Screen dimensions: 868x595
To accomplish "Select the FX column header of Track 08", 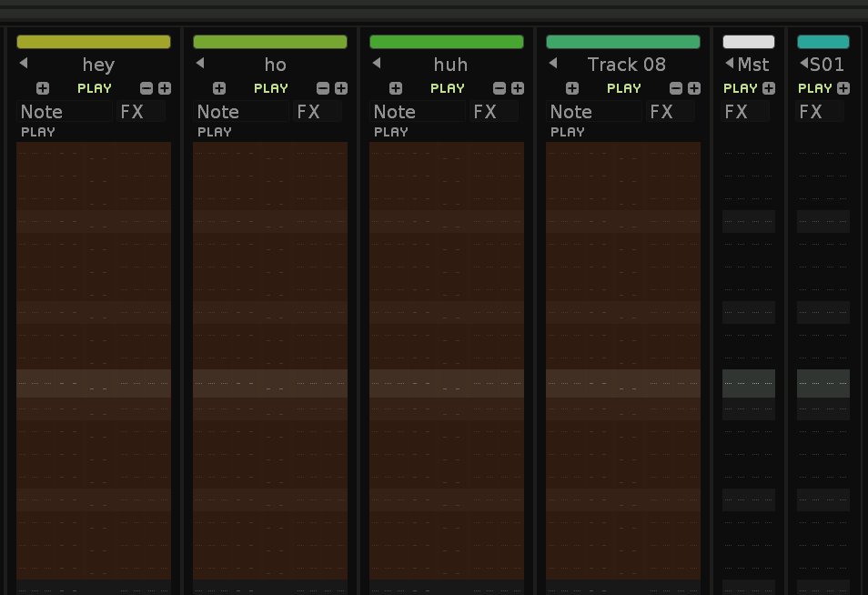I will 661,112.
